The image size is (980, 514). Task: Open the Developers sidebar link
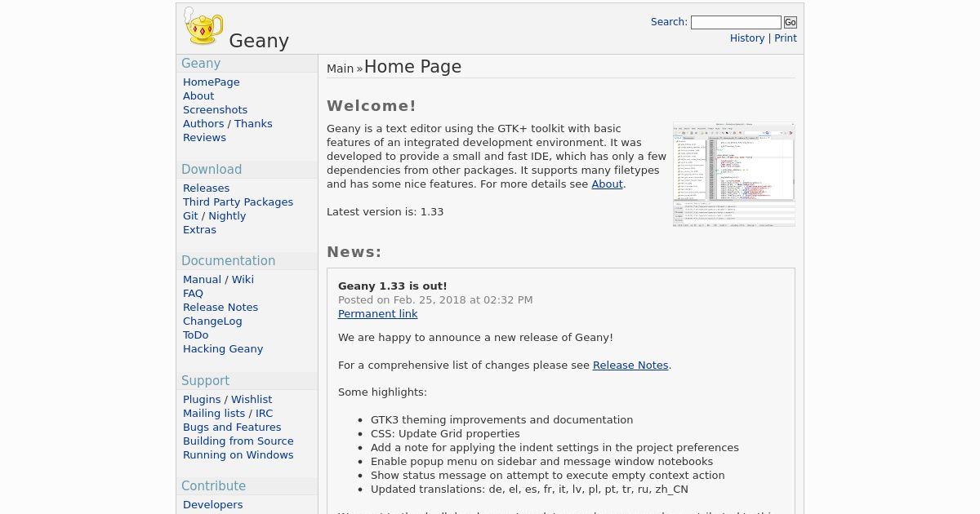click(212, 505)
